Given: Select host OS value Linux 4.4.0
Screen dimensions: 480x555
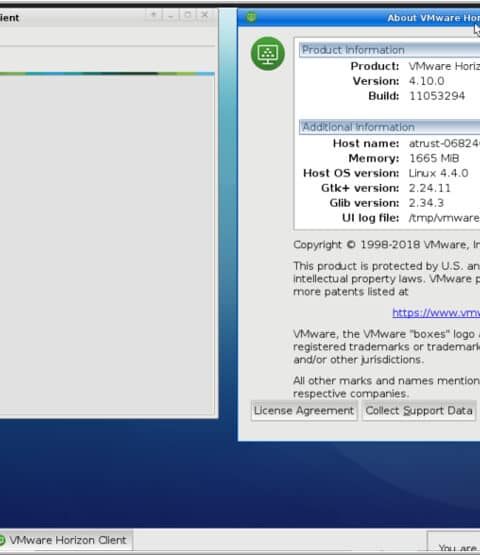Looking at the screenshot, I should [x=439, y=173].
